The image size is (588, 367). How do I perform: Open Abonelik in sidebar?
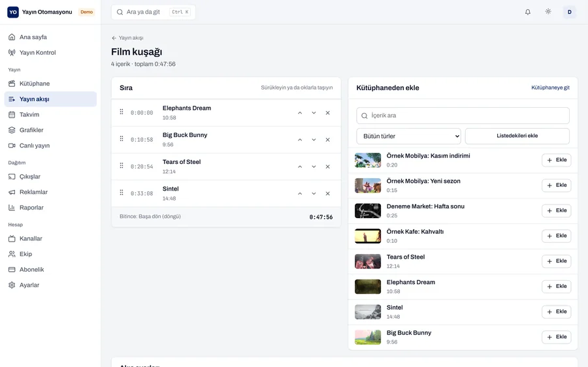coord(50,270)
